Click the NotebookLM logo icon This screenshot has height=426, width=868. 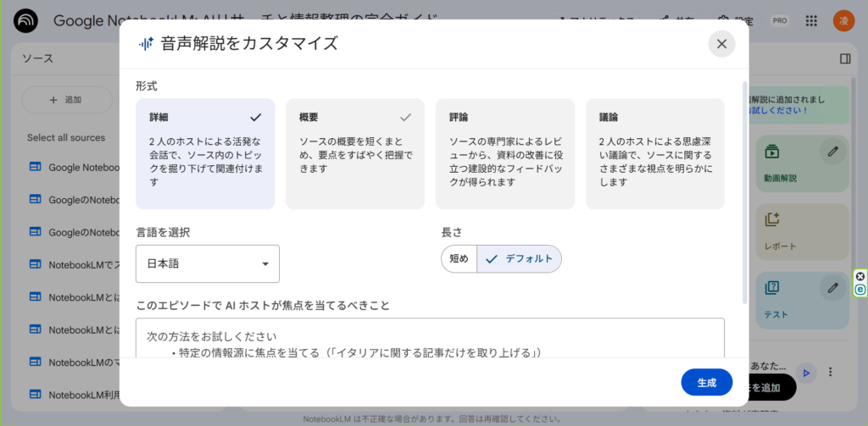[26, 21]
